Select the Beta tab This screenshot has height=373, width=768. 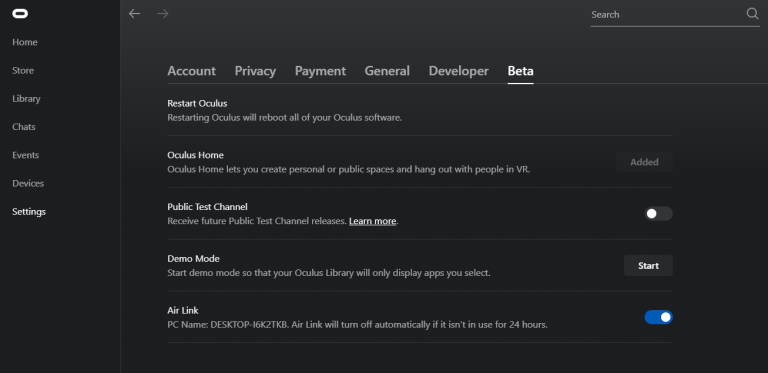(x=521, y=71)
